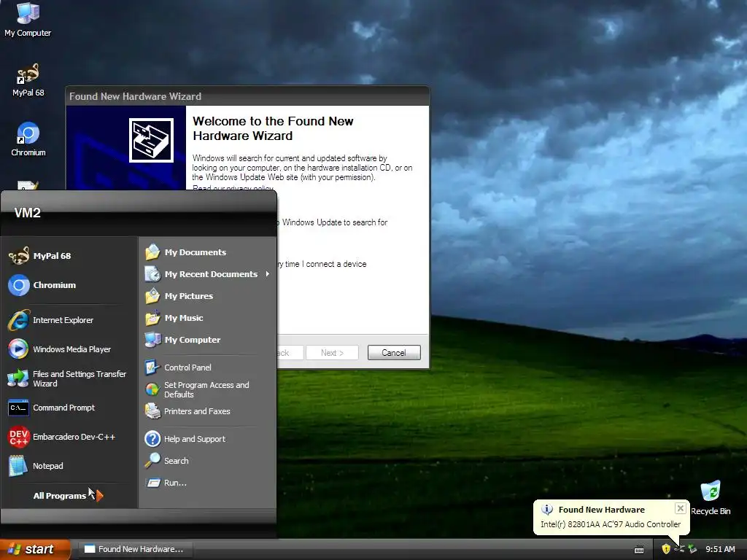Screen dimensions: 747x560
Task: Open My Computer from Start menu
Action: (x=207, y=340)
